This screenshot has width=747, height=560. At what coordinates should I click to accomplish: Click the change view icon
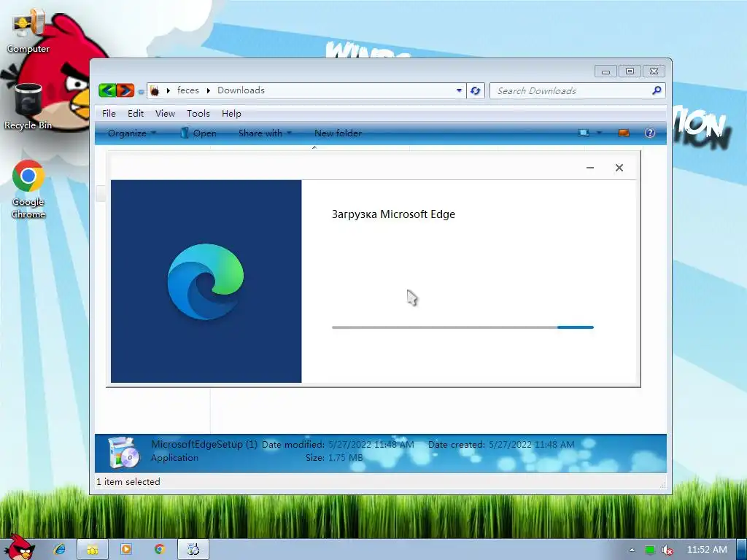pos(583,133)
